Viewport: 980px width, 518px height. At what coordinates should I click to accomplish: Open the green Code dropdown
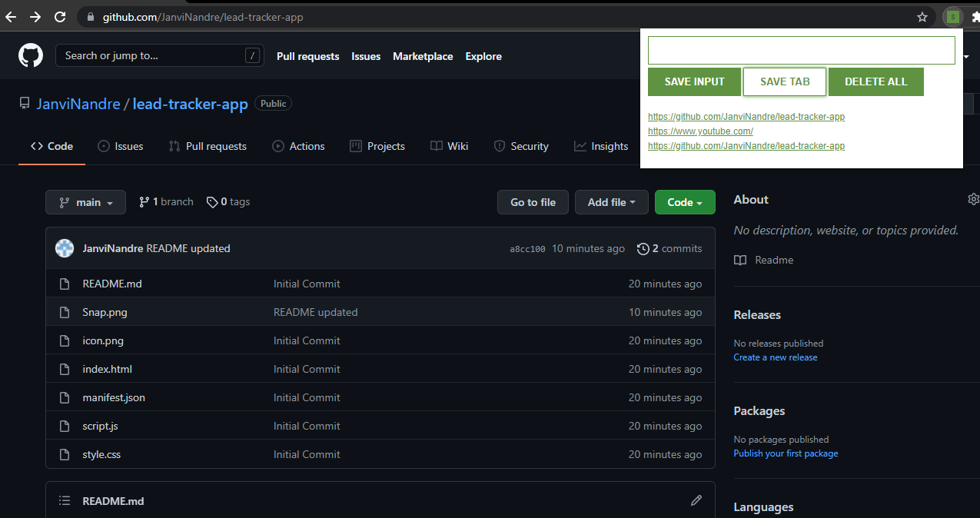(684, 201)
